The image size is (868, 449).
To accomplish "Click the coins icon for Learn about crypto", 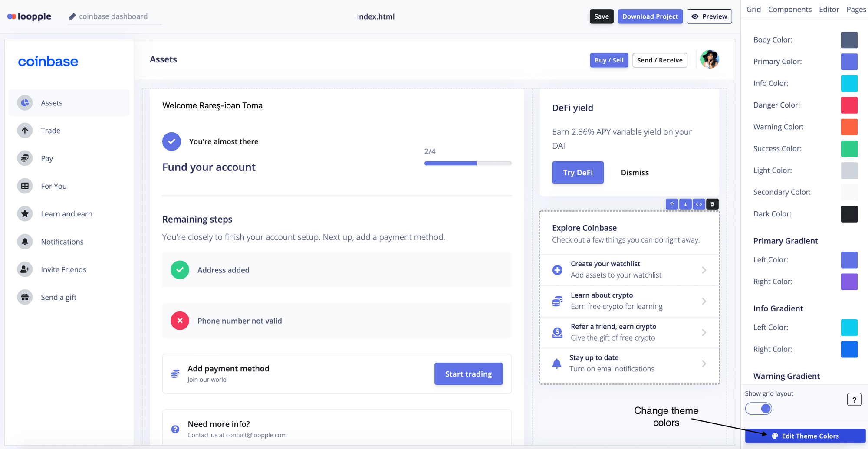I will 557,301.
